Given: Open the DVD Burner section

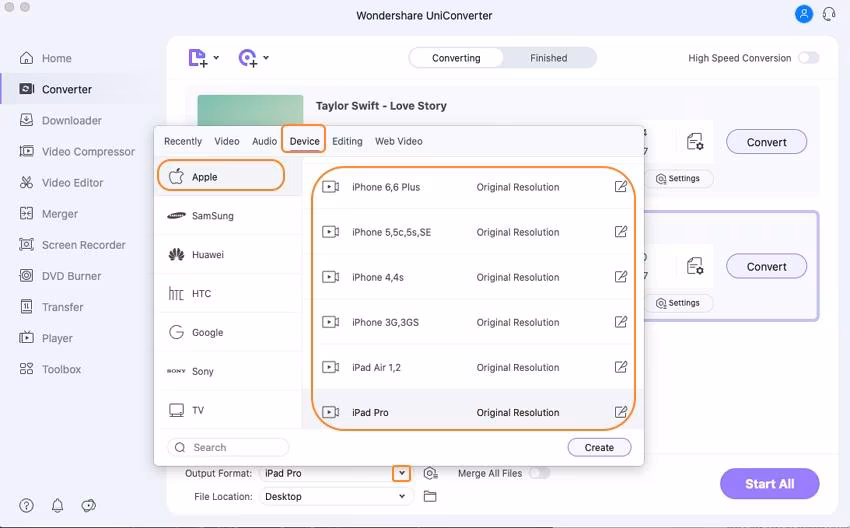Looking at the screenshot, I should [60, 276].
